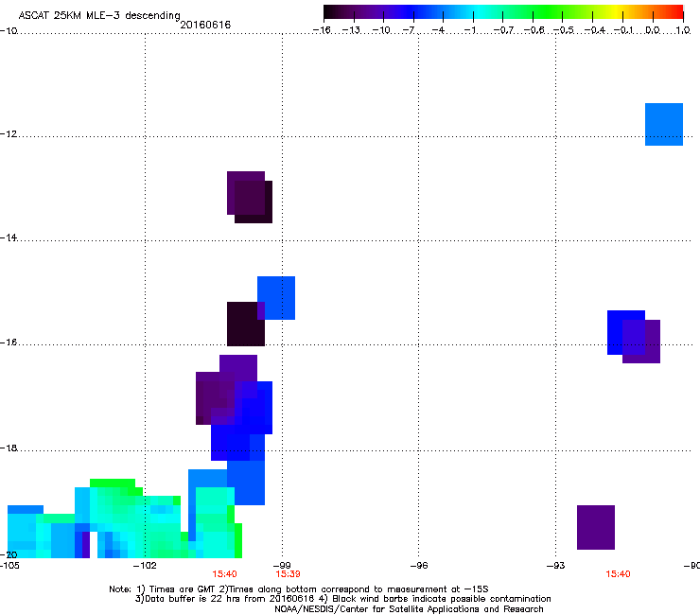Click the colorbar label -10
The image size is (700, 615).
pos(381,30)
